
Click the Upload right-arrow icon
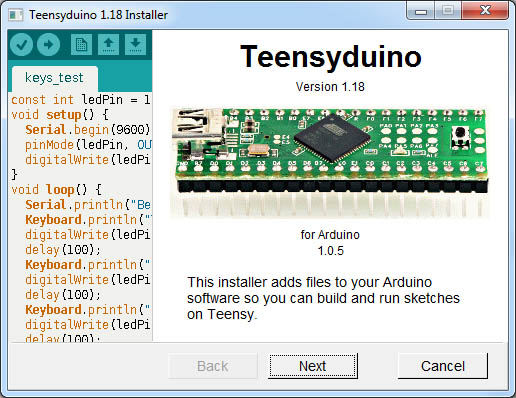click(48, 44)
